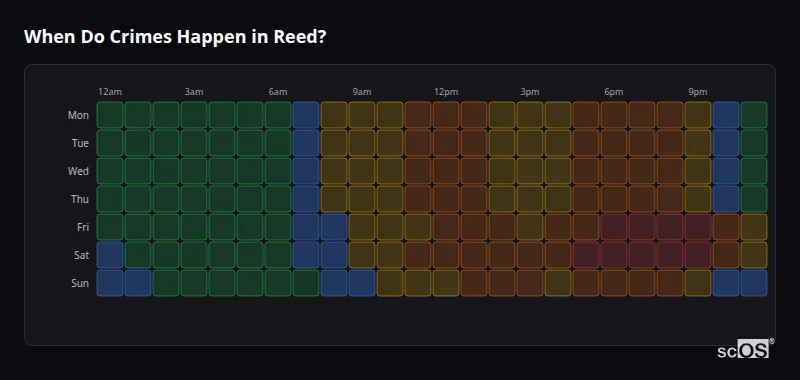The width and height of the screenshot is (800, 380).
Task: Select the Saturday 5pm red cell
Action: tap(586, 255)
